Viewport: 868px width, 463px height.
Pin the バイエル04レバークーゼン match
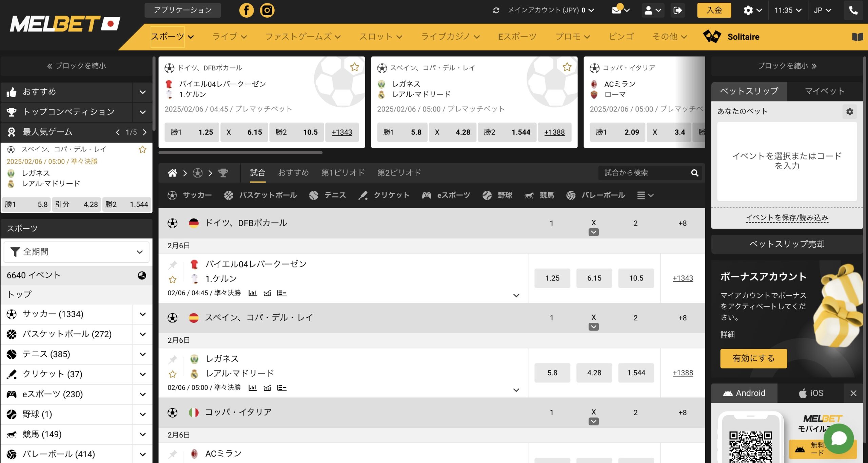click(173, 265)
